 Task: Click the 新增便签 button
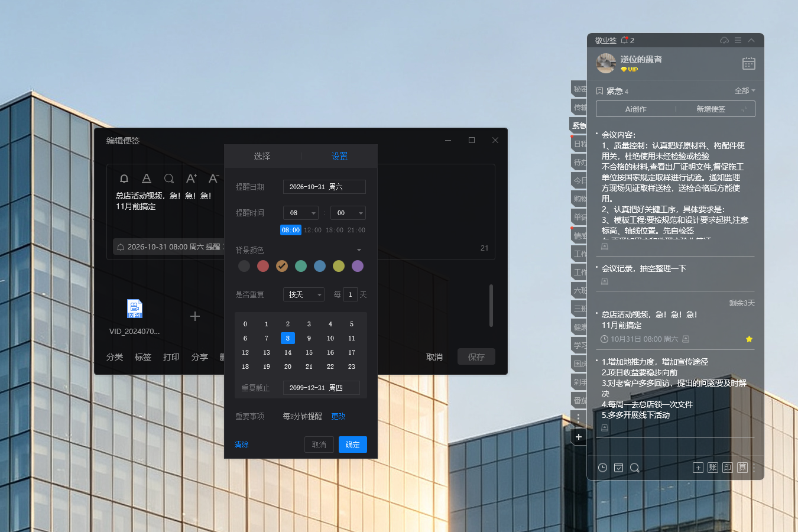711,109
